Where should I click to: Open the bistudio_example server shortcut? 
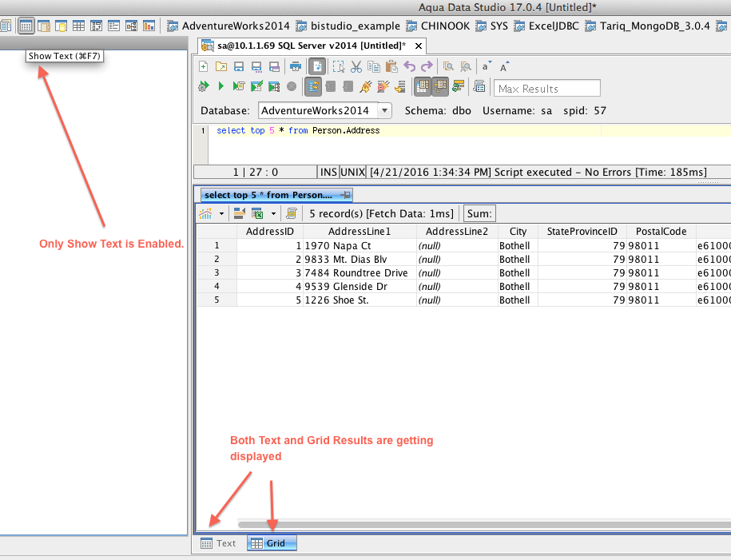348,26
